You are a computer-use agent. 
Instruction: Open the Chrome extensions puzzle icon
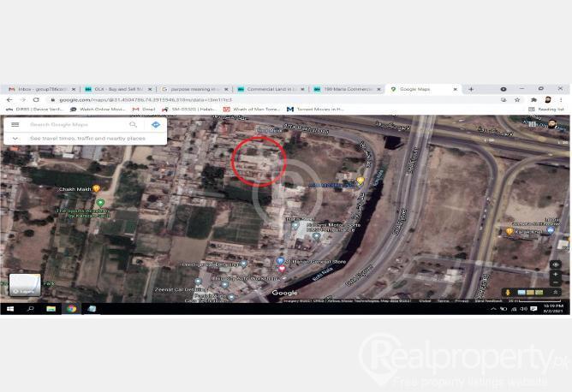533,99
